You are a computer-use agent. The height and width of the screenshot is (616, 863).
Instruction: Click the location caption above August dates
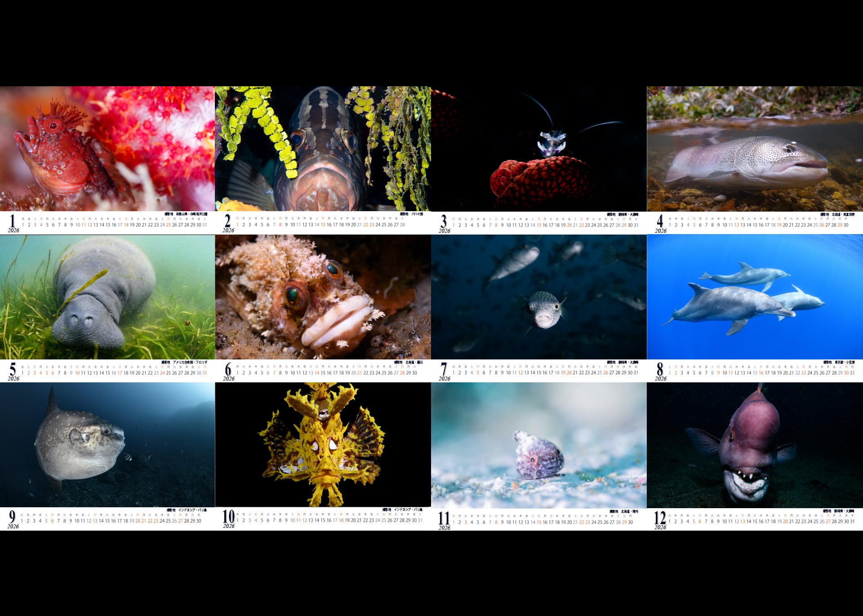point(839,362)
